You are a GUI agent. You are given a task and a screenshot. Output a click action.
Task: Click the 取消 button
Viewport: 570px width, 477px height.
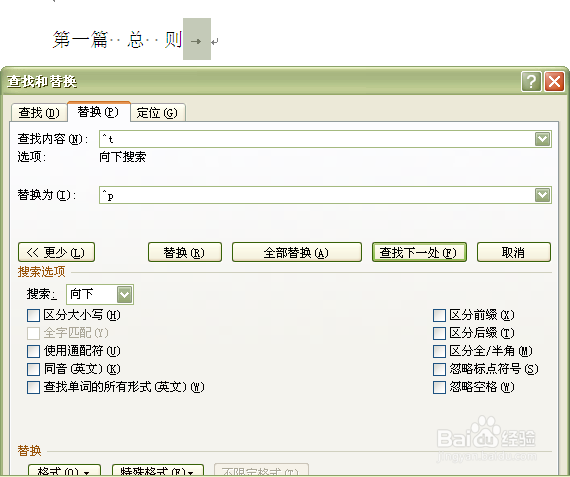(x=514, y=252)
